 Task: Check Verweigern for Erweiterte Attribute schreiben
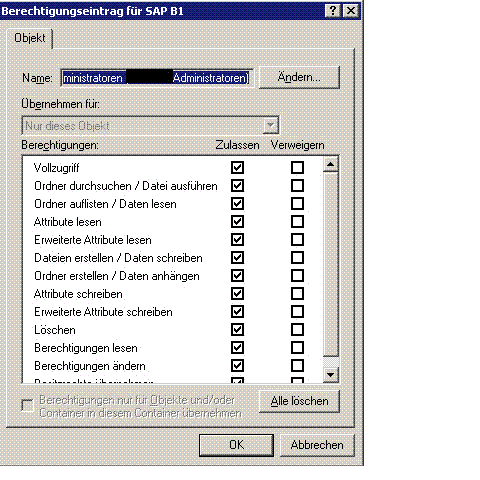pos(297,312)
